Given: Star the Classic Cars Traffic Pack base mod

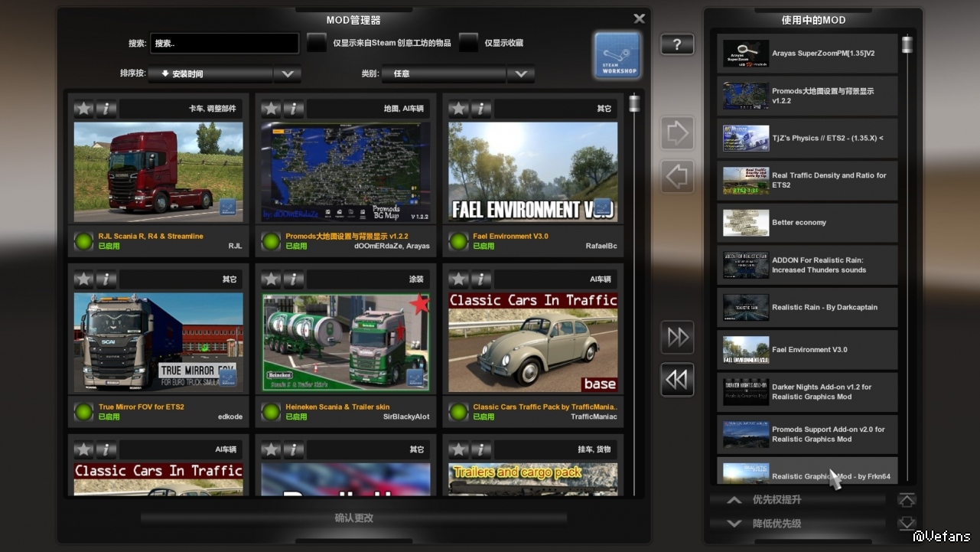Looking at the screenshot, I should [x=459, y=279].
